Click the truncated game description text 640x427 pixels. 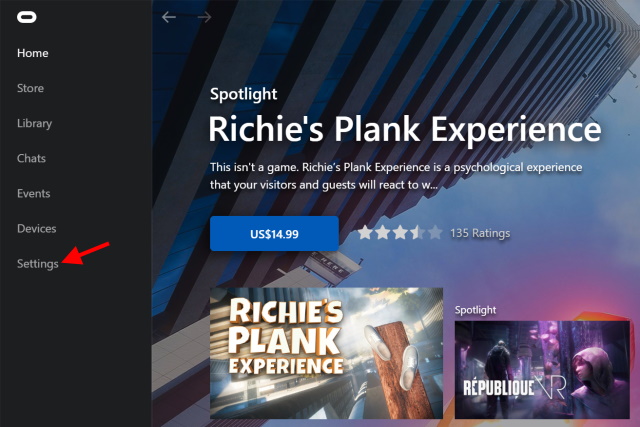pos(396,176)
